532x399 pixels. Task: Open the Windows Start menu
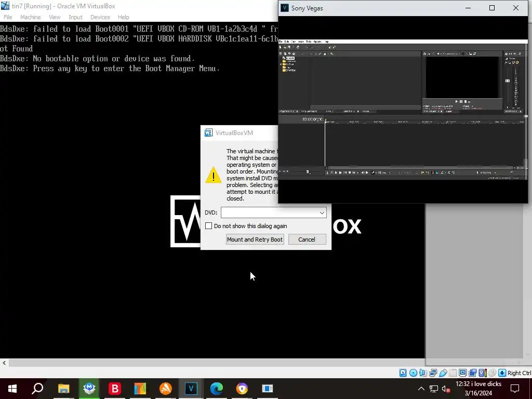point(12,389)
